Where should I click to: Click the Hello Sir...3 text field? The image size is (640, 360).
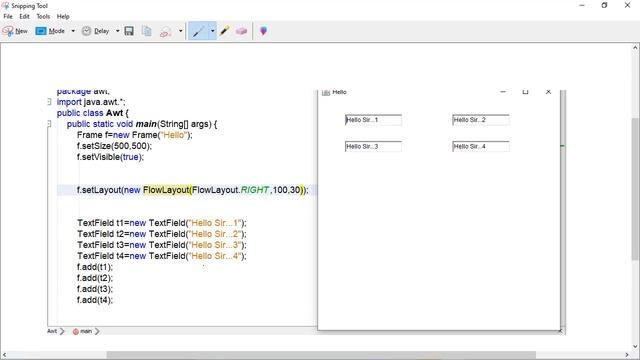tap(373, 147)
